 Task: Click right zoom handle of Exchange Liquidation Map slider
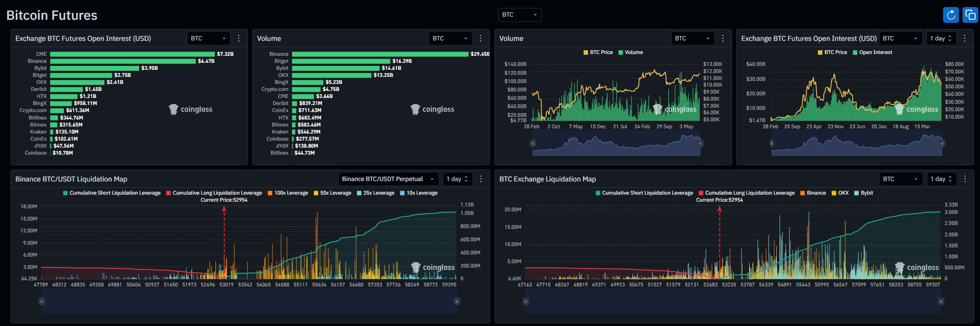pyautogui.click(x=941, y=301)
